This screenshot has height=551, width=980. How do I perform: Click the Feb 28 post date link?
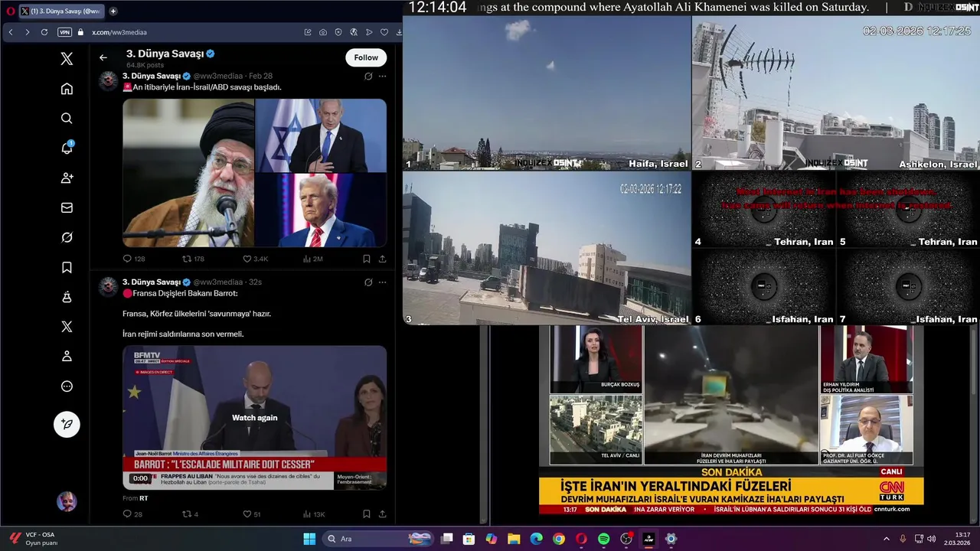click(x=260, y=76)
